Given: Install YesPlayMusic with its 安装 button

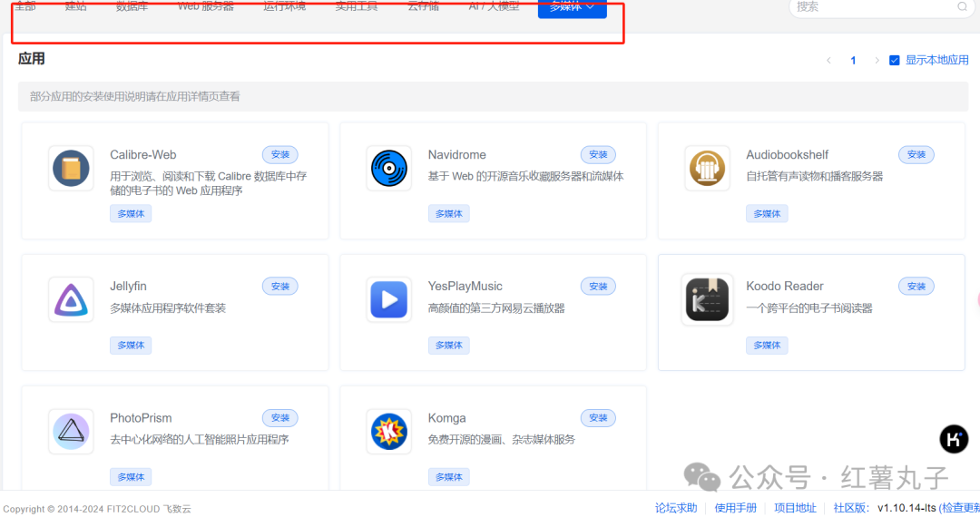Looking at the screenshot, I should click(598, 287).
